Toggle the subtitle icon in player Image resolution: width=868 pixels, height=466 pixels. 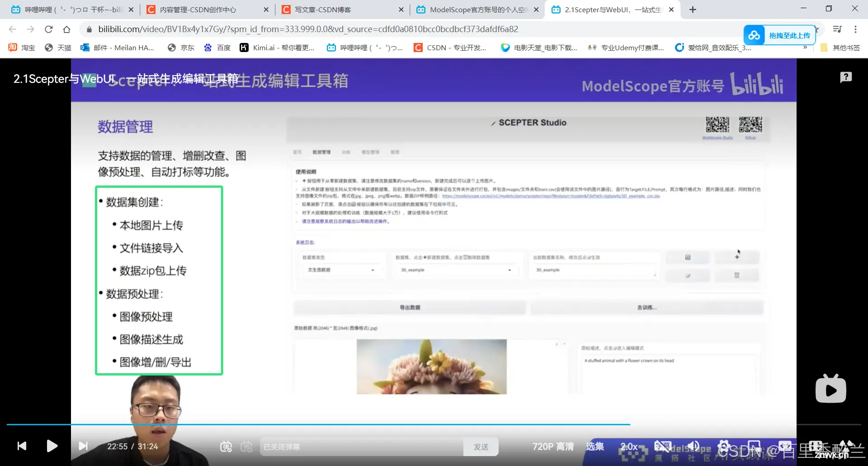click(662, 446)
